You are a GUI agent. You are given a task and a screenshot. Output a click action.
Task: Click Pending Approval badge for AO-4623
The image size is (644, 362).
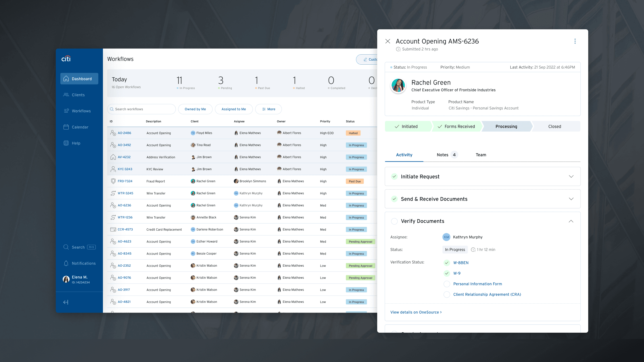(x=361, y=242)
